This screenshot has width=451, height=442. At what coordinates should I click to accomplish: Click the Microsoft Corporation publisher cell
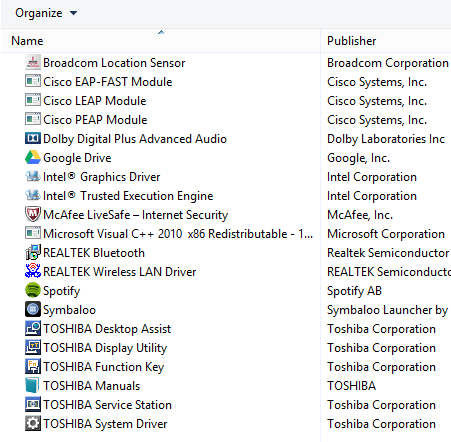point(386,234)
